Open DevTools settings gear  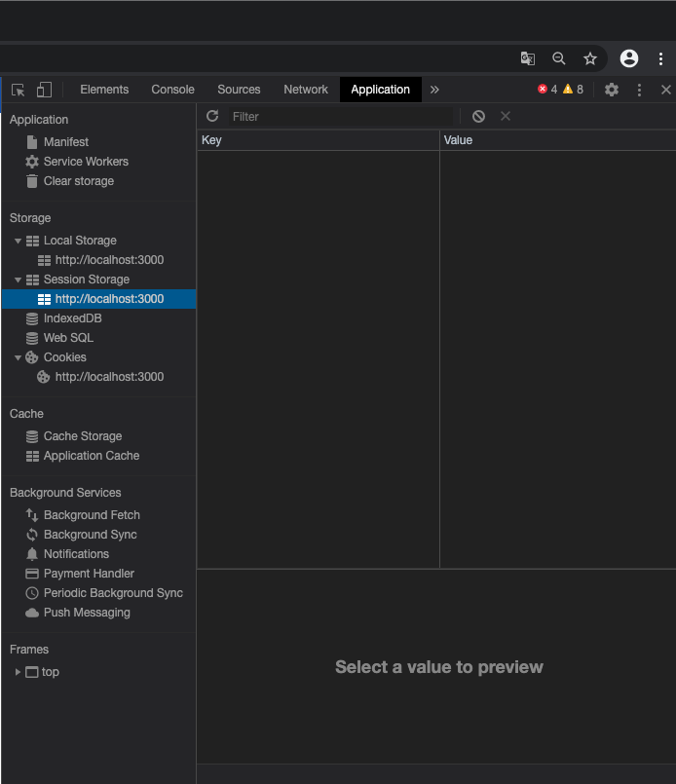pyautogui.click(x=611, y=90)
